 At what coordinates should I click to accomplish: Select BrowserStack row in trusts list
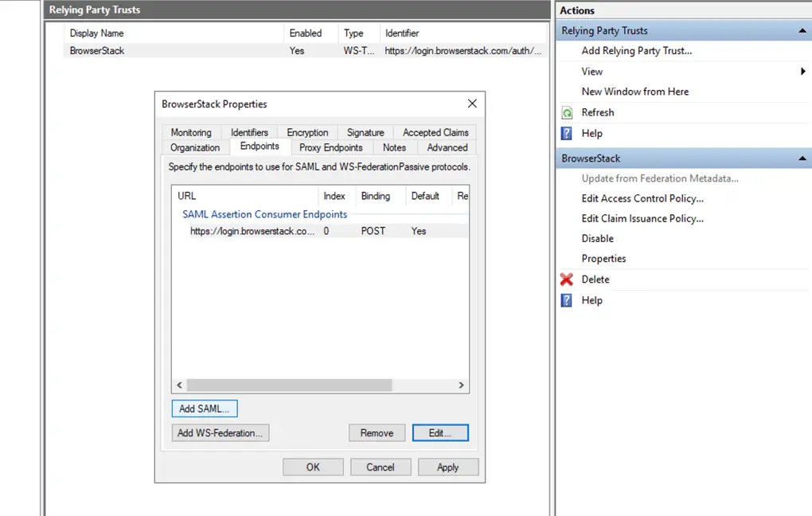click(97, 50)
